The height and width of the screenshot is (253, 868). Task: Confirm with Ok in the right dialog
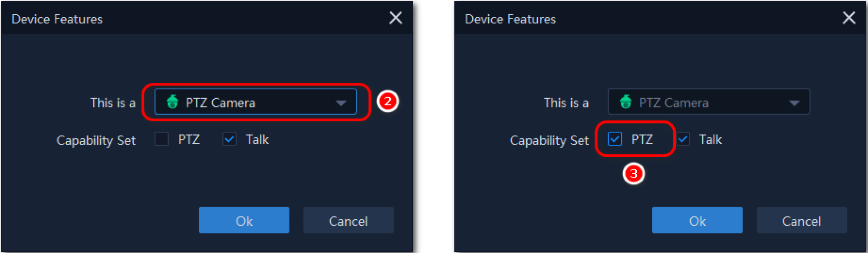[697, 221]
